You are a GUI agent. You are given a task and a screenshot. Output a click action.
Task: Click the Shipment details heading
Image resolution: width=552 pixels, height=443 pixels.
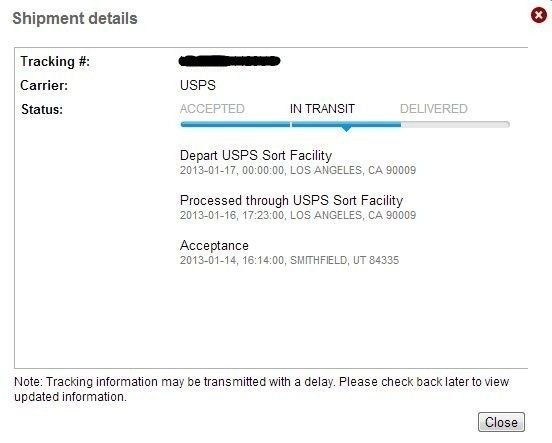point(75,18)
